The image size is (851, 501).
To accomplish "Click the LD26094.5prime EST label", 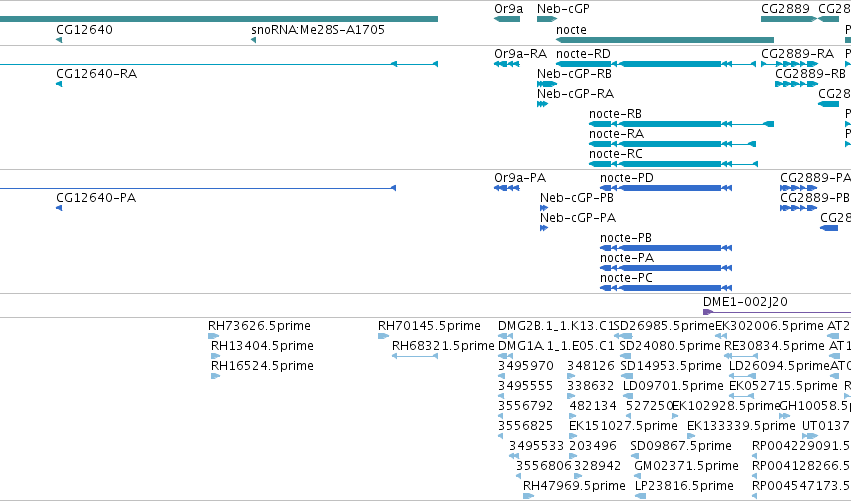I will click(779, 366).
